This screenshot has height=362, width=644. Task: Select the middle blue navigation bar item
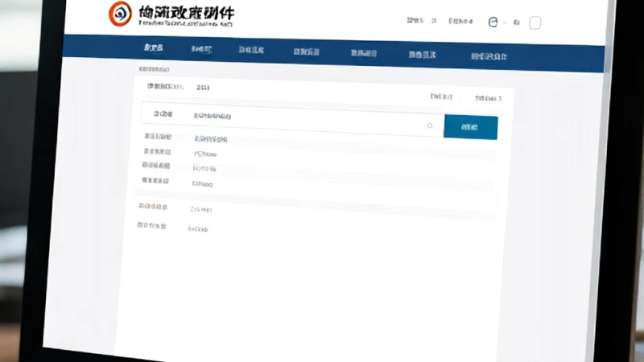click(x=307, y=51)
